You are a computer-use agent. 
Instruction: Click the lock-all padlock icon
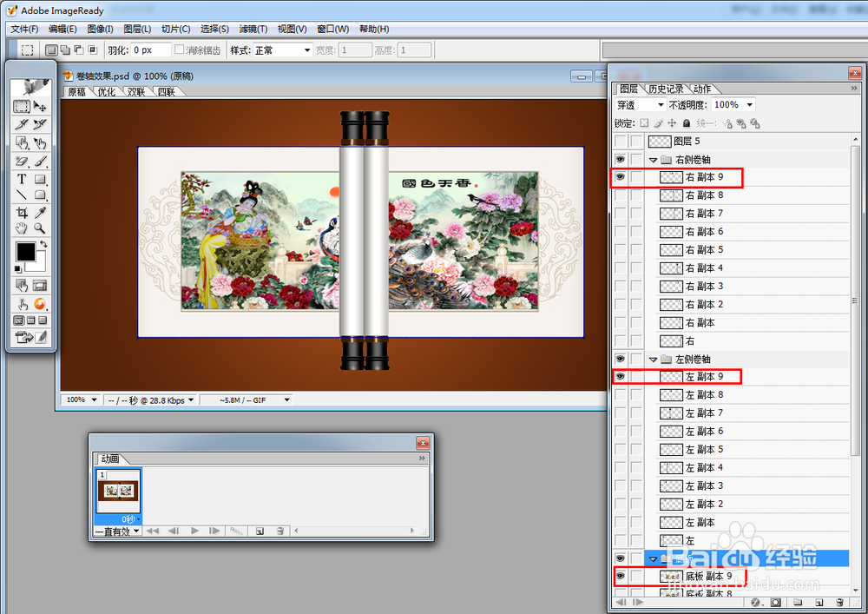point(687,123)
